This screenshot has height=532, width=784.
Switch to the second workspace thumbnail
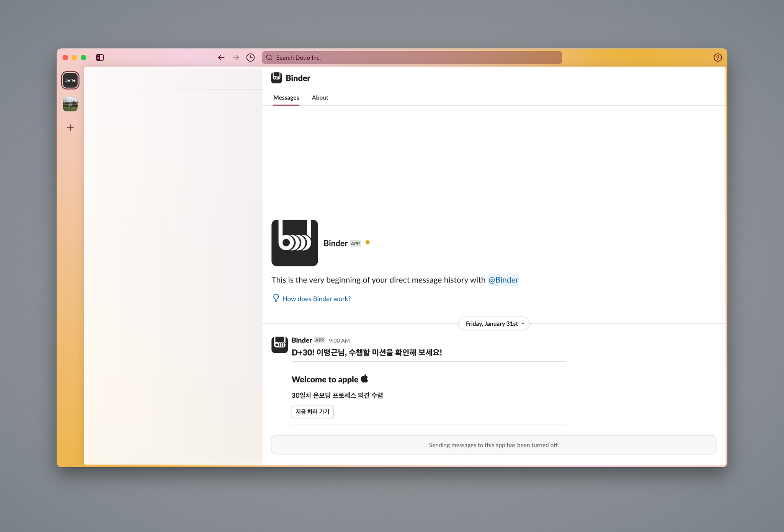[x=70, y=104]
